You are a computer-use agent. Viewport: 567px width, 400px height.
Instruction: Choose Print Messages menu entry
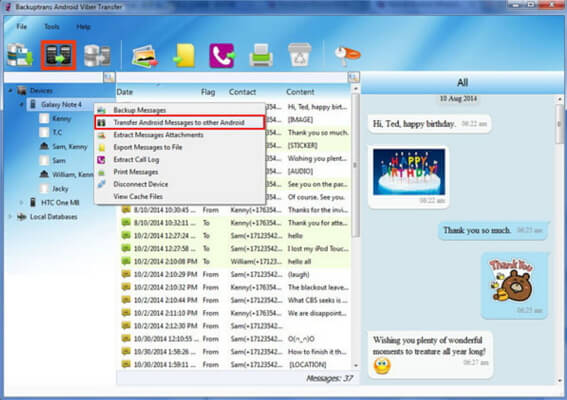point(180,172)
